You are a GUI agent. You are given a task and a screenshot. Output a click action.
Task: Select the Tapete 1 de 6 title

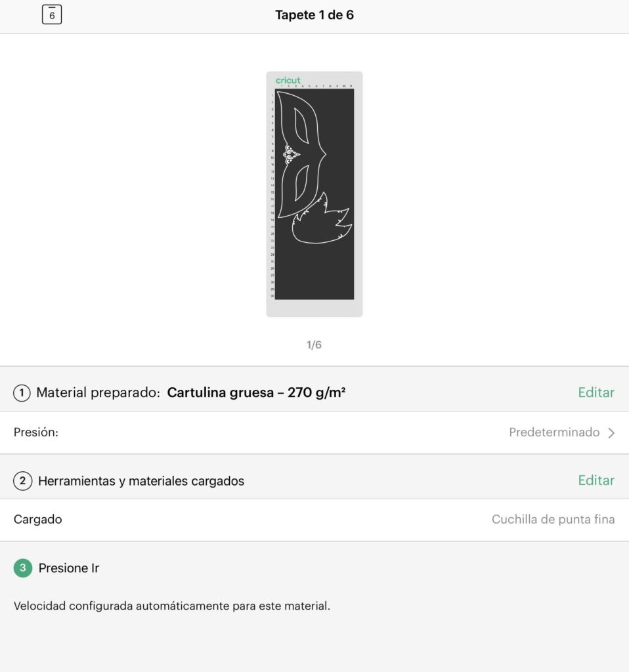tap(314, 15)
